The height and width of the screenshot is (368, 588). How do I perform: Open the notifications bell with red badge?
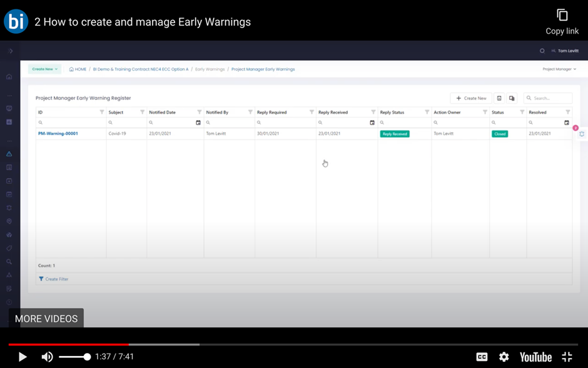(582, 134)
